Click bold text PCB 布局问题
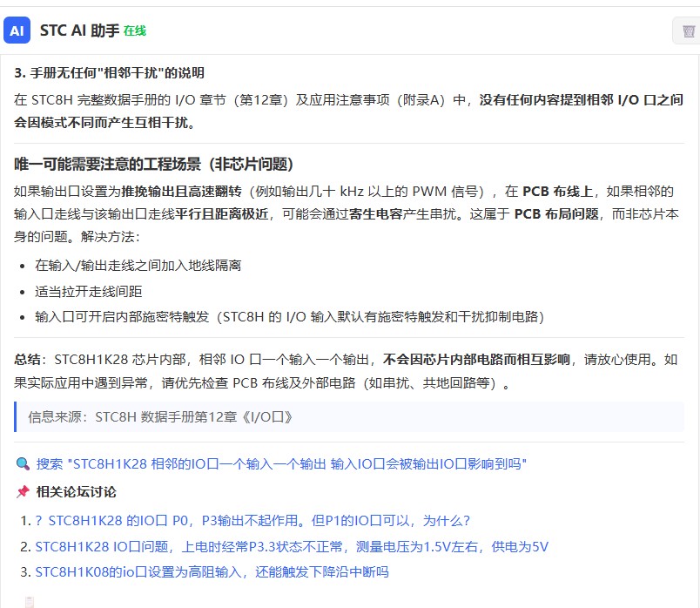 [x=556, y=214]
